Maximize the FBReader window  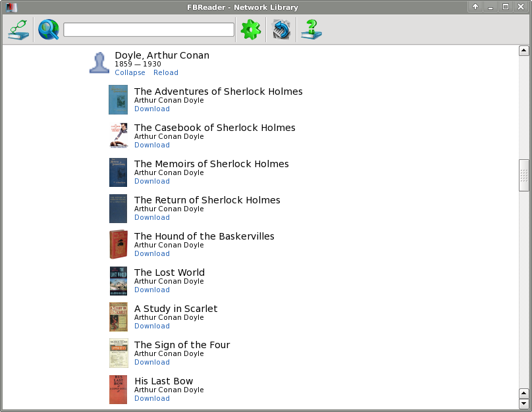point(506,7)
